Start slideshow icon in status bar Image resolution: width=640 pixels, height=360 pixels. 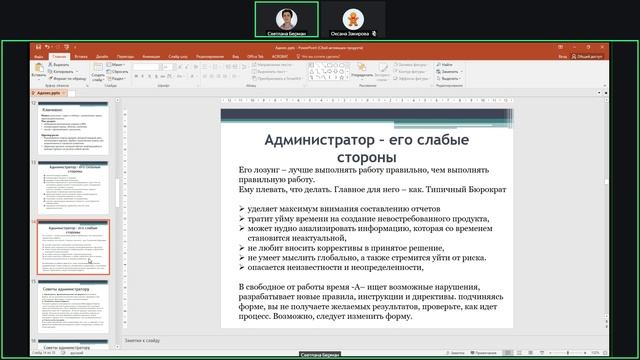pos(542,353)
